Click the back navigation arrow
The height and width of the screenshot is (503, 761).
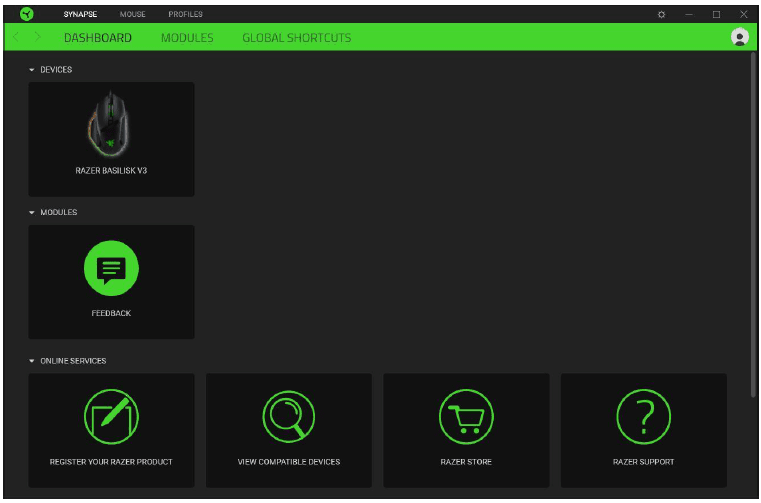click(x=17, y=38)
